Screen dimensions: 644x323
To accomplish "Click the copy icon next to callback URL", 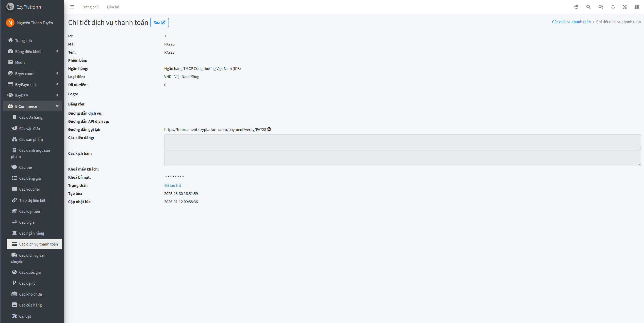I will [x=269, y=129].
